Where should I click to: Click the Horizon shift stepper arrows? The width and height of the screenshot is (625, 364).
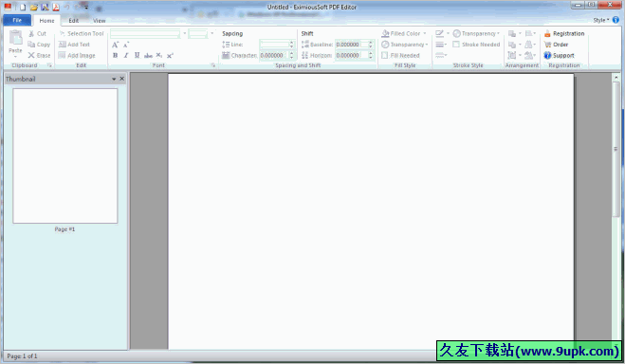(371, 55)
